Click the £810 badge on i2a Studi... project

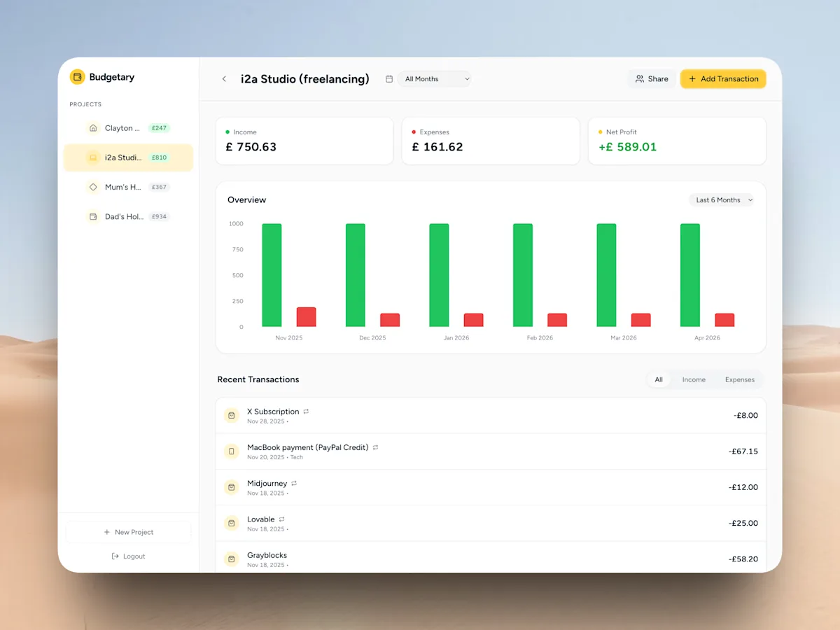click(x=160, y=157)
